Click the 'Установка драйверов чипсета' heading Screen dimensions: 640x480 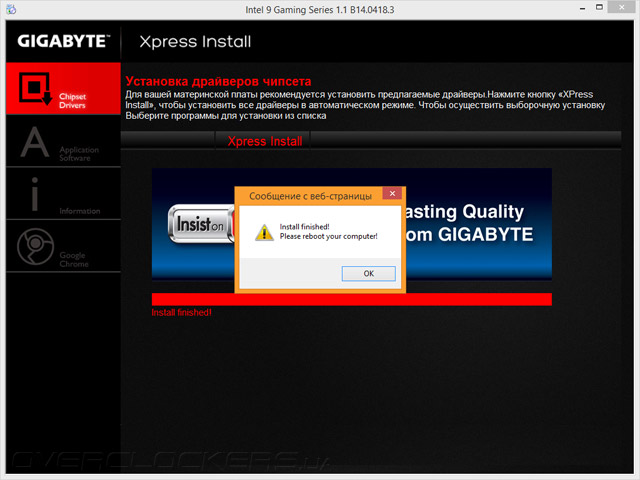coord(218,81)
